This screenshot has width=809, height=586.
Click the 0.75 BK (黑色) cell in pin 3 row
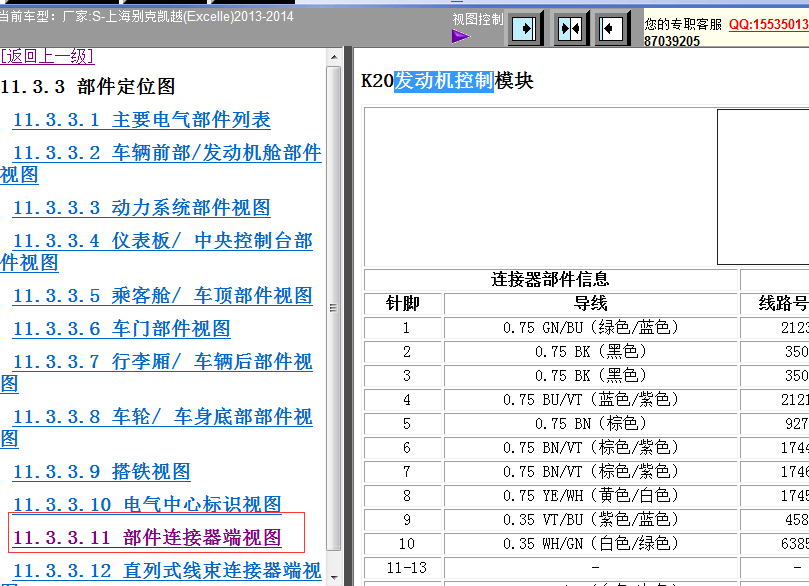(591, 376)
